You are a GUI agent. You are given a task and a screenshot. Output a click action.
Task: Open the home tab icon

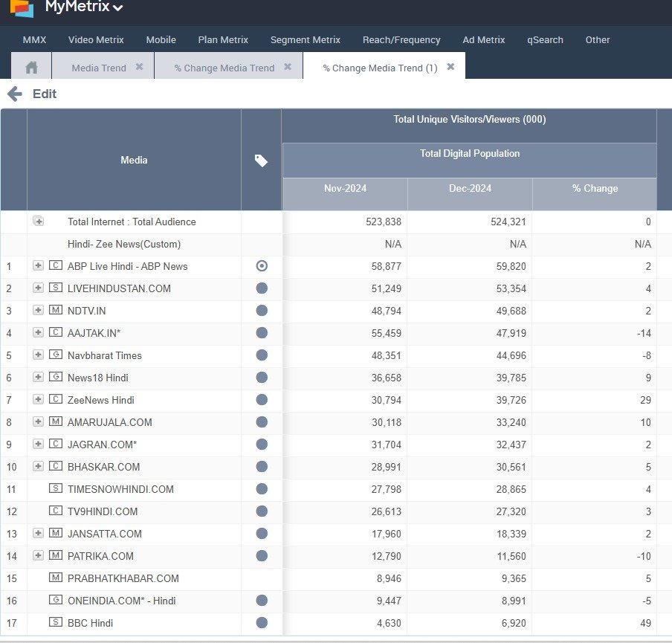[x=31, y=68]
